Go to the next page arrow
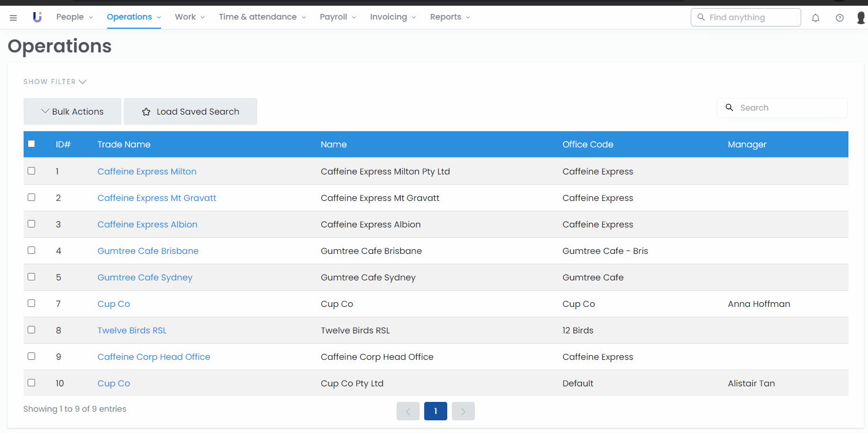Image resolution: width=868 pixels, height=433 pixels. [x=463, y=411]
